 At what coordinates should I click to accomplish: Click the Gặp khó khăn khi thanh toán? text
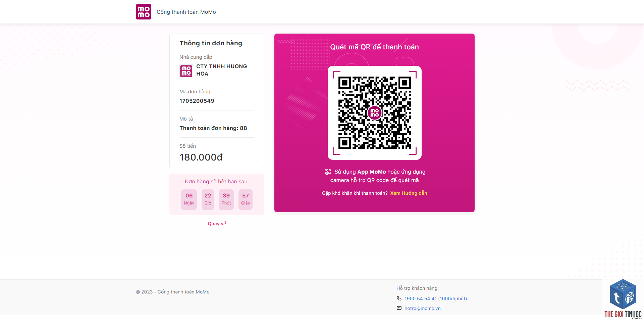click(355, 193)
